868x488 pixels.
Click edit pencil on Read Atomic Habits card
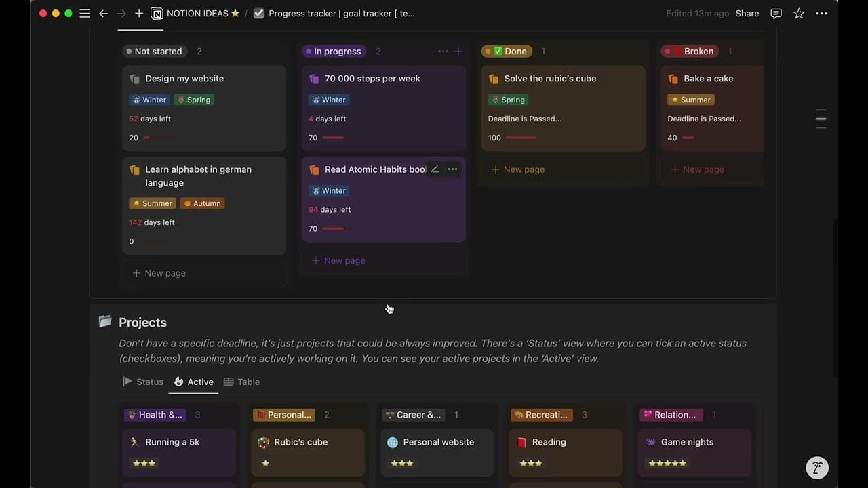(x=435, y=169)
